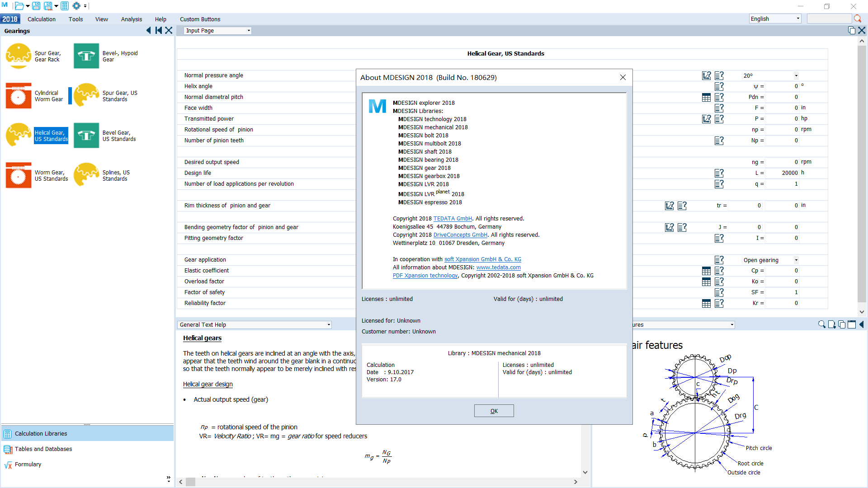Select Worm Gear, US Standards module
This screenshot has width=868, height=488.
(36, 175)
